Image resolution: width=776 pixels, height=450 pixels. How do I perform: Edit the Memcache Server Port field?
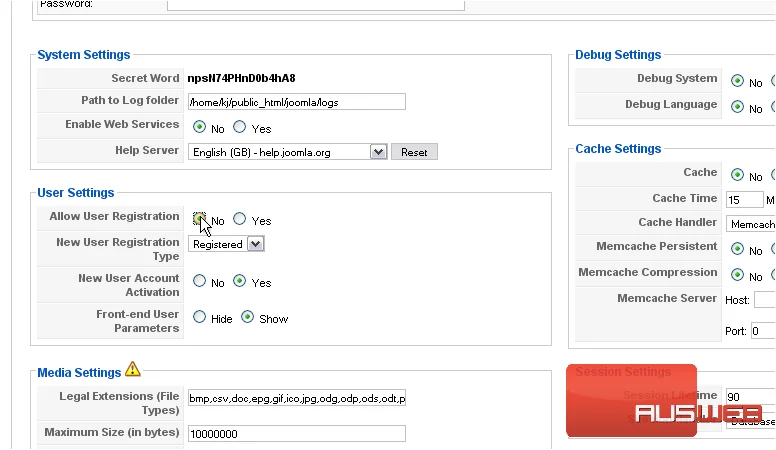point(763,331)
